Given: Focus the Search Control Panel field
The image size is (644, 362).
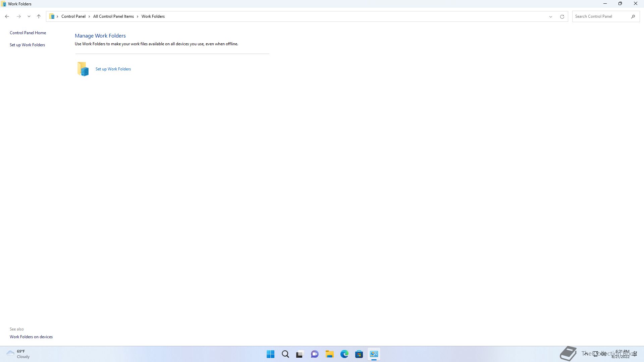Looking at the screenshot, I should 600,16.
